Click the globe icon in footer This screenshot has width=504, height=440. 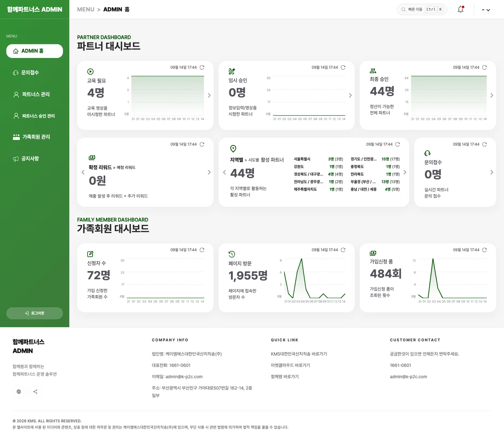tap(19, 392)
